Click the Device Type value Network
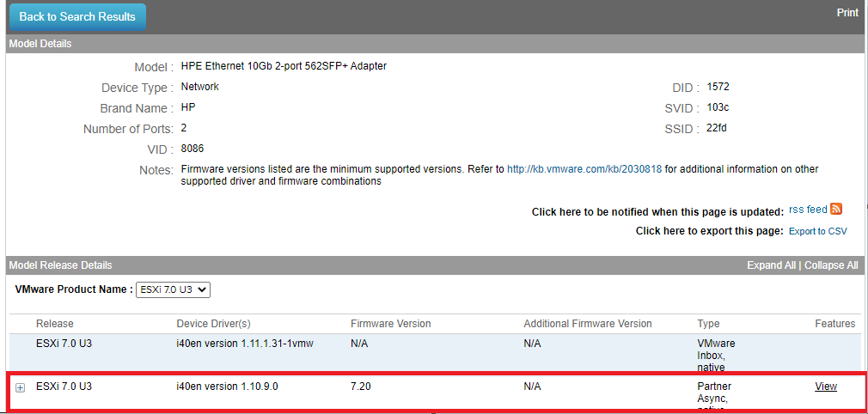The image size is (868, 414). tap(200, 87)
